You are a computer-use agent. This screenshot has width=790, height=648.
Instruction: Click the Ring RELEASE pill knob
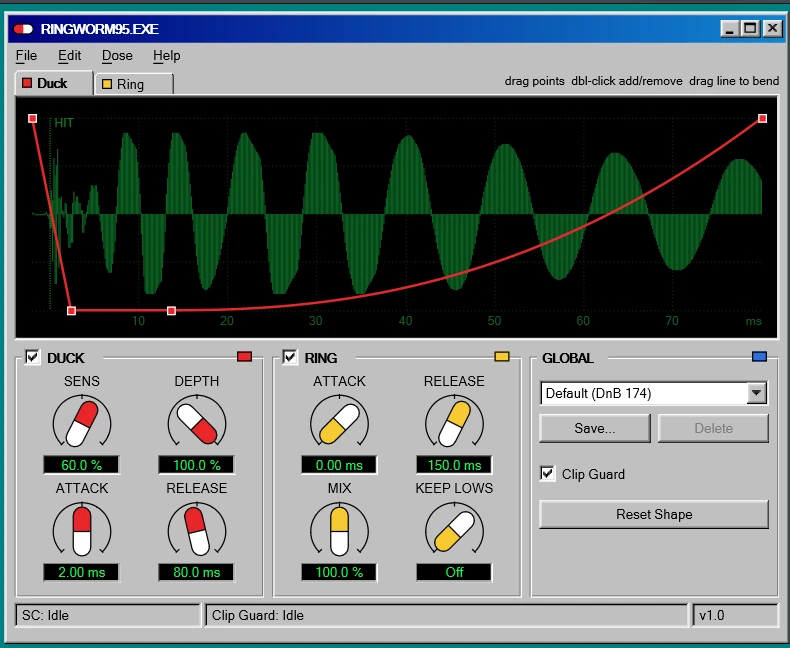[454, 423]
